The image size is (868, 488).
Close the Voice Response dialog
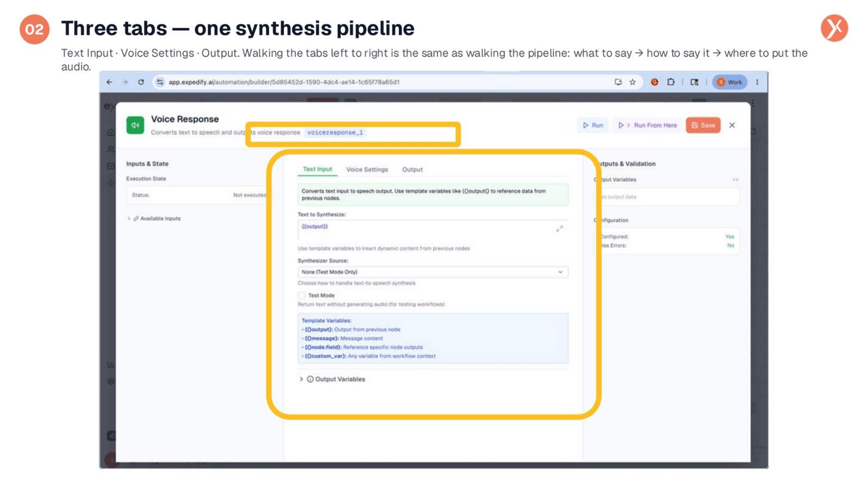(732, 125)
